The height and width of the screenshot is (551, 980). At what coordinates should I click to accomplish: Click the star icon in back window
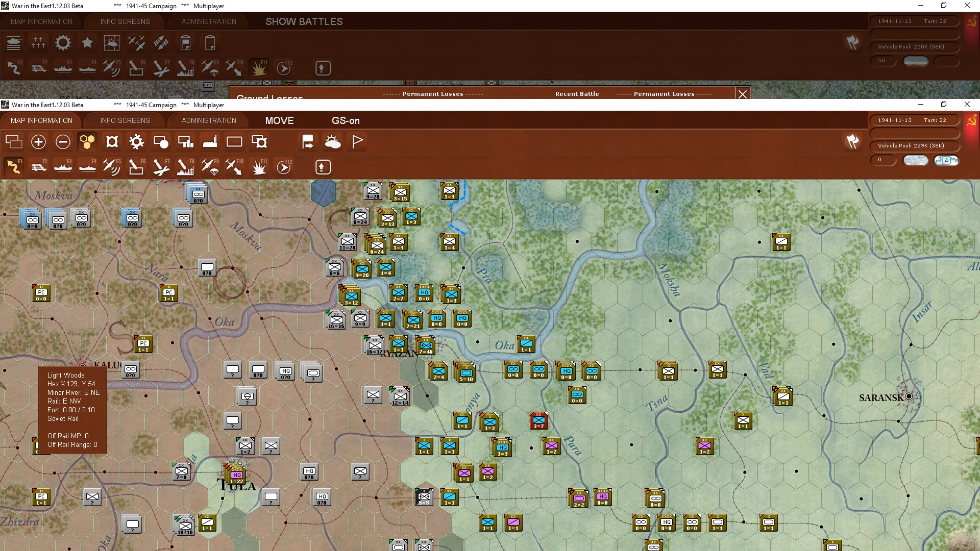(x=87, y=43)
